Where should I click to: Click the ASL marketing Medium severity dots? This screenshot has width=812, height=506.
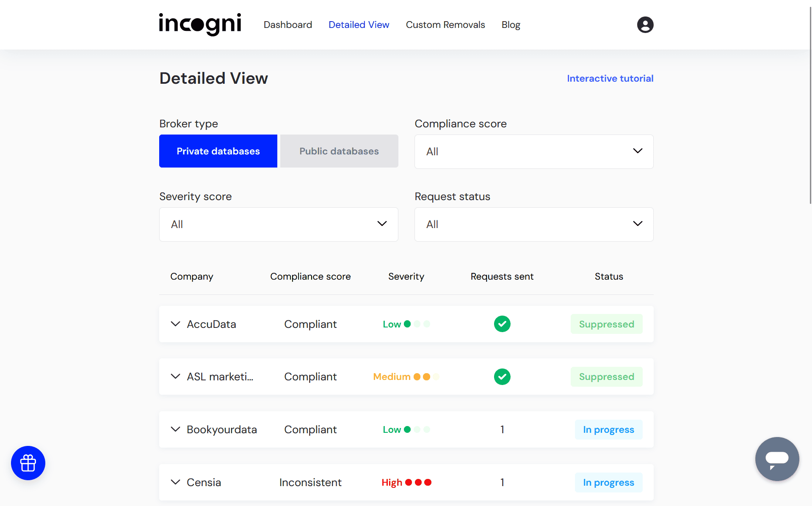426,377
